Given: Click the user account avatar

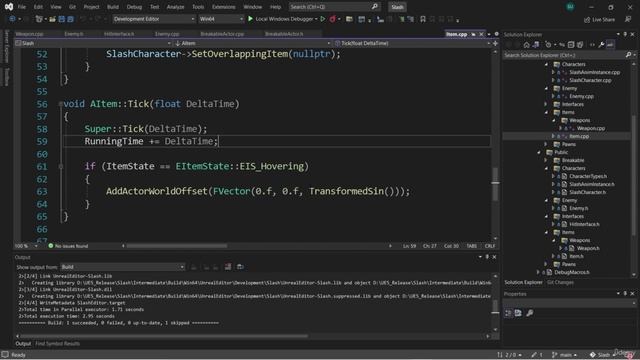Looking at the screenshot, I should point(570,7).
